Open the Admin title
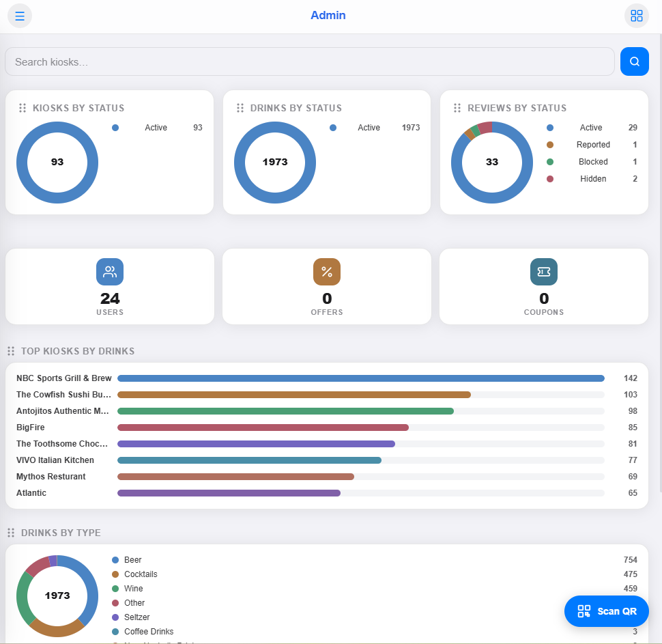 pos(328,16)
